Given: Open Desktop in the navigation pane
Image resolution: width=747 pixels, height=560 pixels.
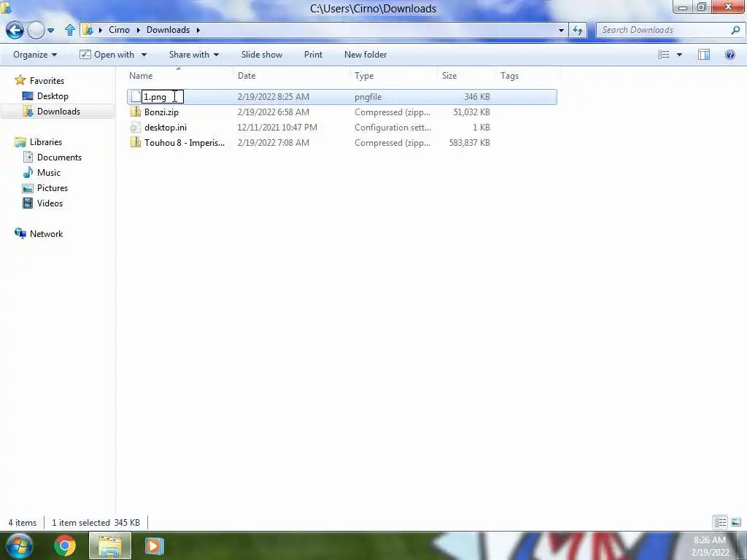Looking at the screenshot, I should 53,96.
